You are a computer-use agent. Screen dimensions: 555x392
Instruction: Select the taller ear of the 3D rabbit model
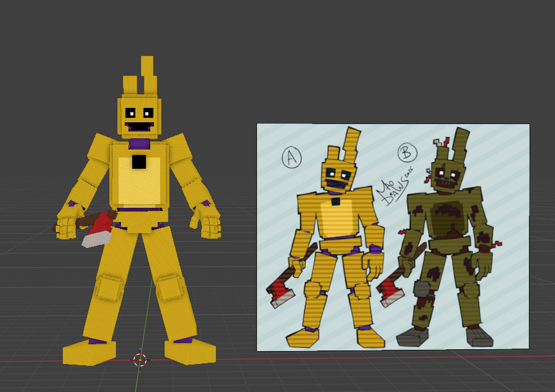click(x=148, y=75)
